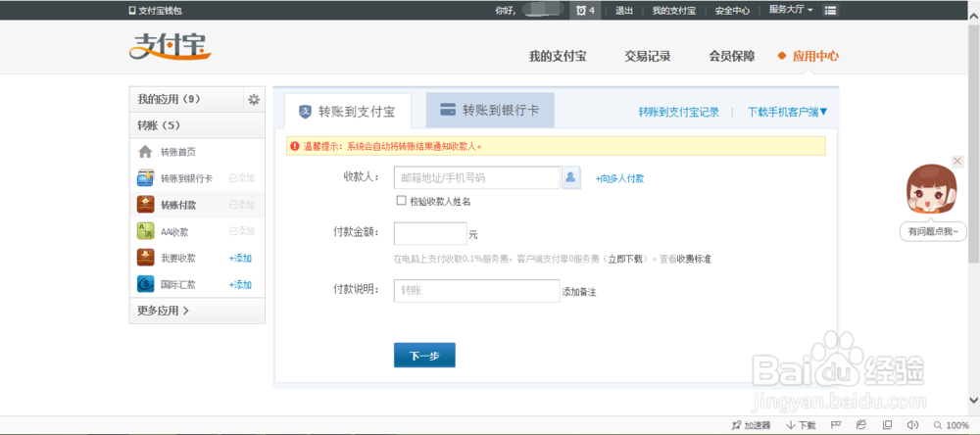Expand 更多应用 in the sidebar

163,311
